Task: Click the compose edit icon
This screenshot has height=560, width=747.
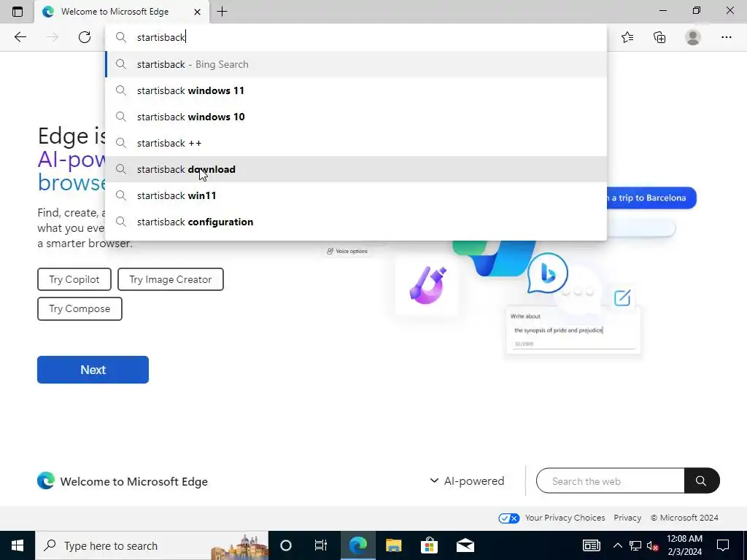Action: (x=622, y=298)
